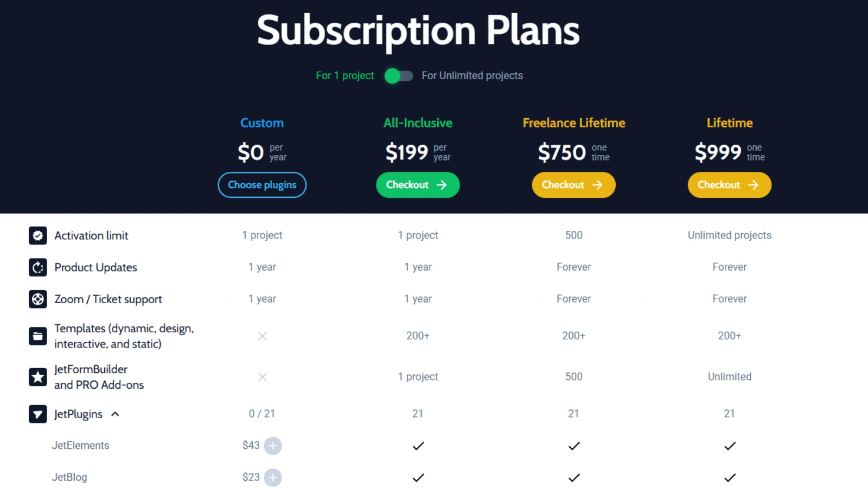Checkout the All-Inclusive plan
Viewport: 868px width, 488px height.
click(x=418, y=185)
